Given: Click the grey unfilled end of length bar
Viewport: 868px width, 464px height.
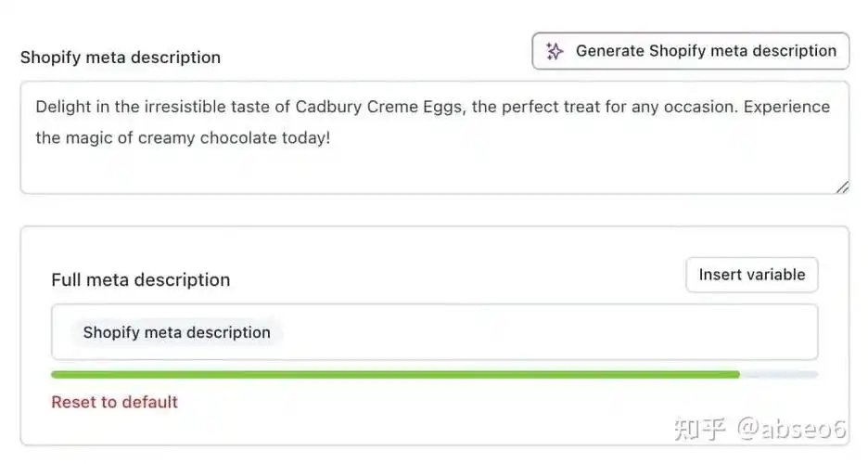Looking at the screenshot, I should point(779,374).
